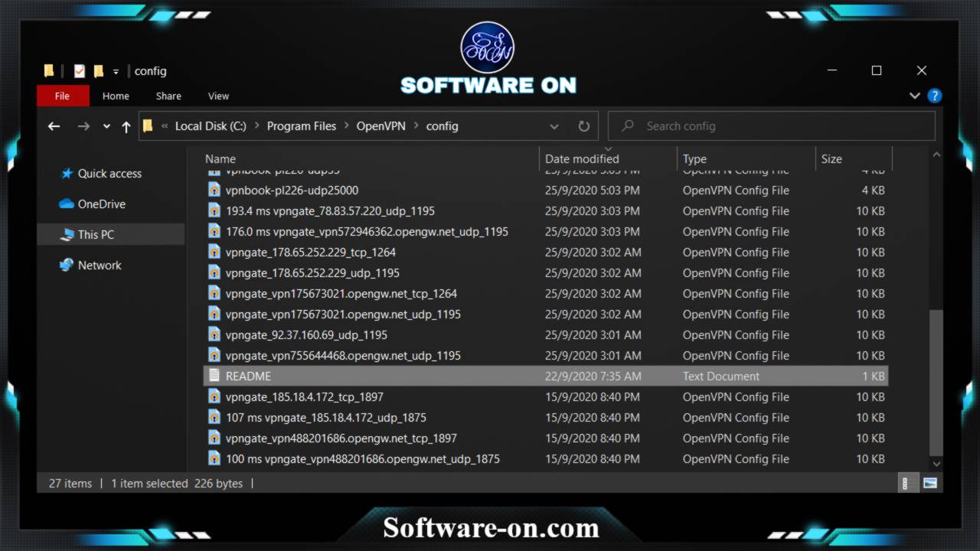Screen dimensions: 980x551
Task: Select icon of 107 ms vpngate_185.18.4.172_udp_1875
Action: pos(214,417)
